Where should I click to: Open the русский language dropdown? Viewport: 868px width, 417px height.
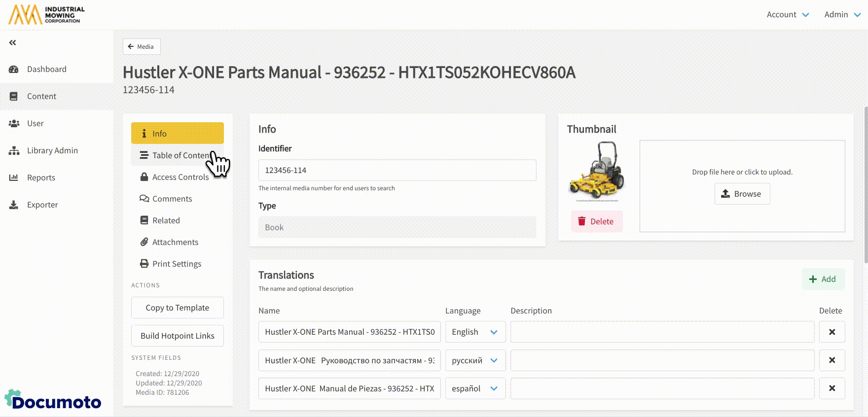(x=474, y=360)
